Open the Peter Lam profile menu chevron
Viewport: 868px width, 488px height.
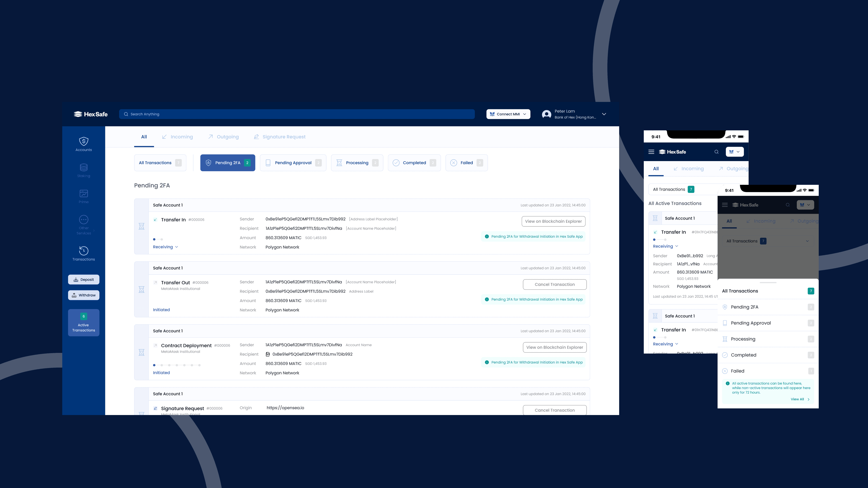(x=604, y=114)
